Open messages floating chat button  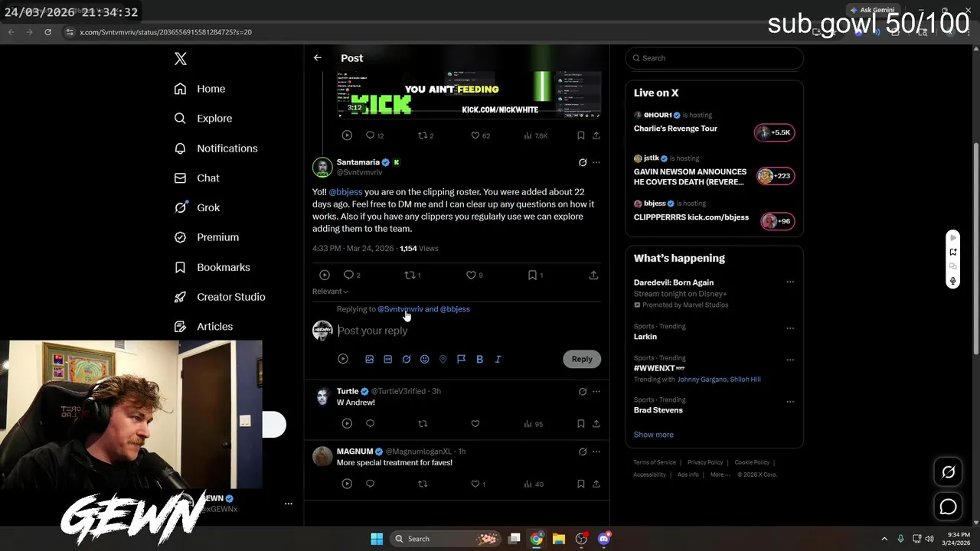click(x=948, y=507)
